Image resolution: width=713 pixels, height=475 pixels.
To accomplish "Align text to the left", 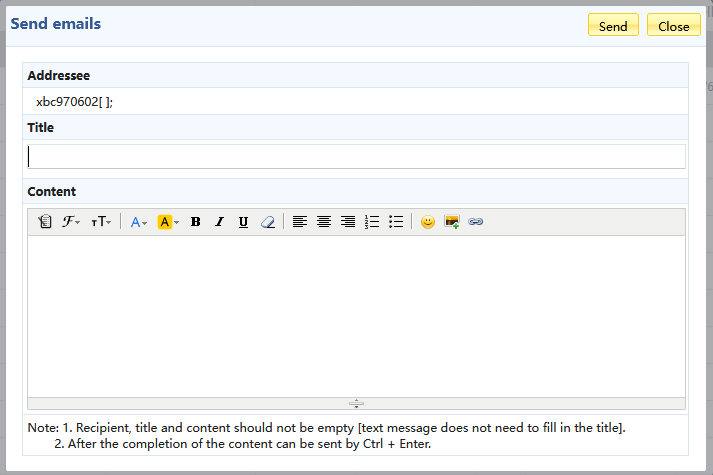I will click(300, 222).
